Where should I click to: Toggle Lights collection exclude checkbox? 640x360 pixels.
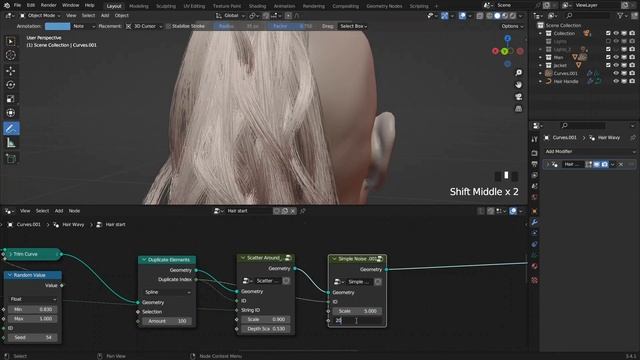[608, 41]
